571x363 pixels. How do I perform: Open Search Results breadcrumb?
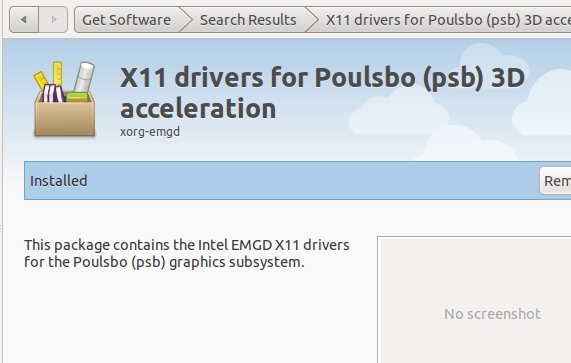point(248,20)
